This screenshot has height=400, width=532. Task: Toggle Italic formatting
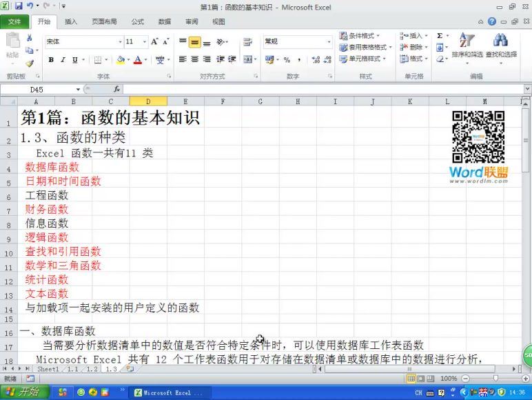[63, 60]
